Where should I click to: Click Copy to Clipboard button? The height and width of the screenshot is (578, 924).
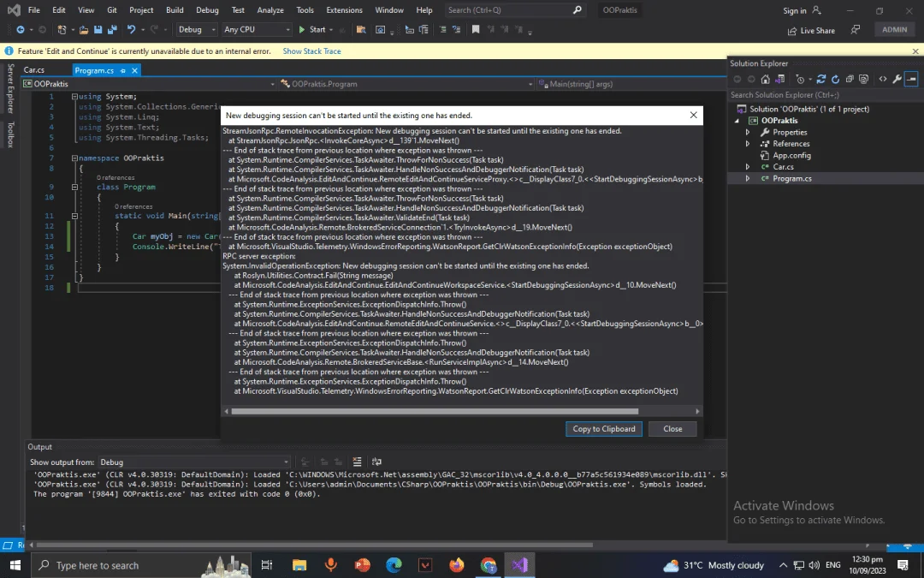604,429
